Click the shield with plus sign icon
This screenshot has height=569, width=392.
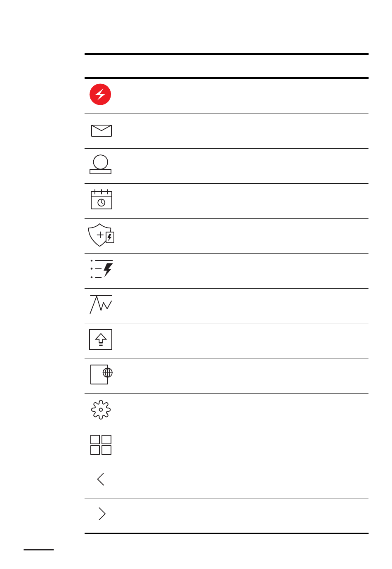click(x=101, y=235)
